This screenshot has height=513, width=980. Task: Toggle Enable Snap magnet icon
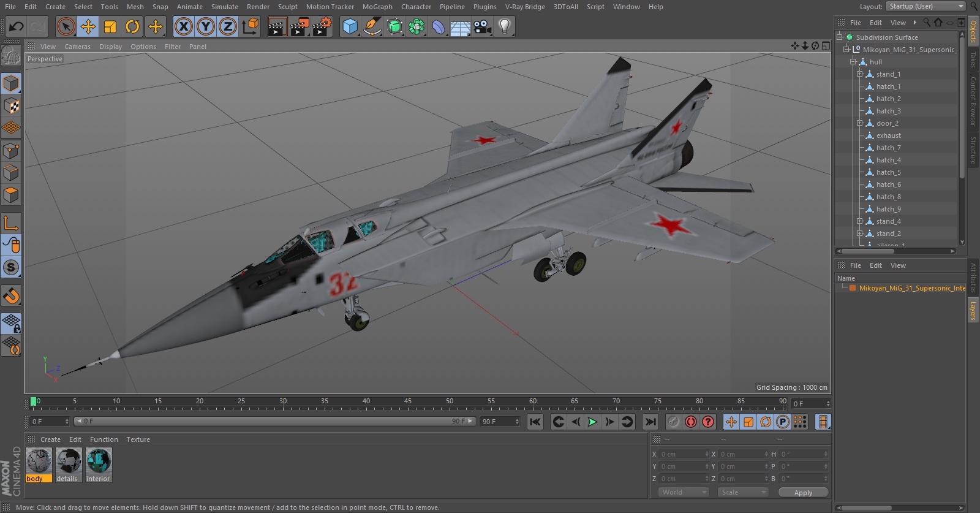click(11, 296)
